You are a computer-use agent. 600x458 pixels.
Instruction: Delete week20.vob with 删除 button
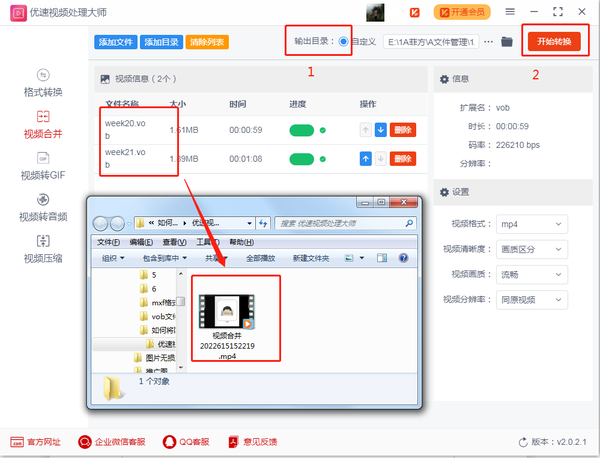click(403, 130)
